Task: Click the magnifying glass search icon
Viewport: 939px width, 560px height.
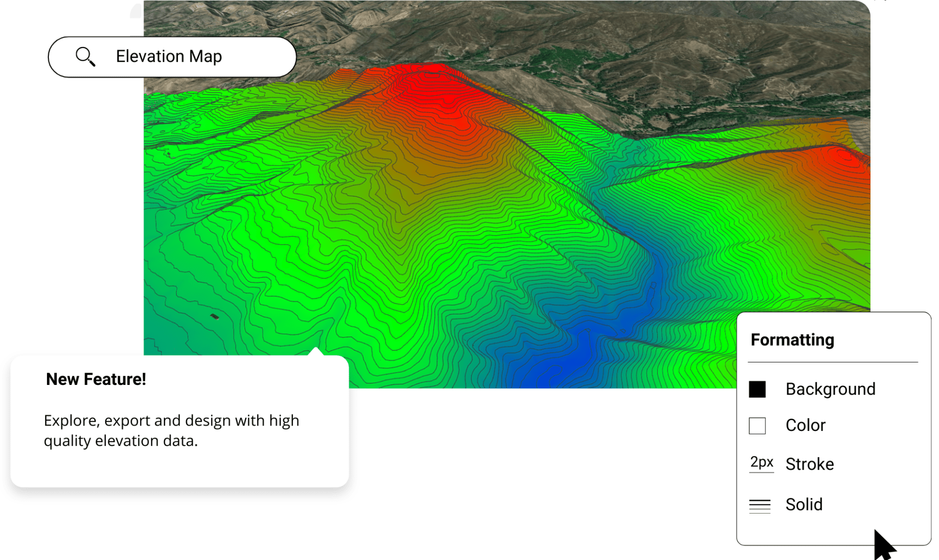Action: (85, 56)
